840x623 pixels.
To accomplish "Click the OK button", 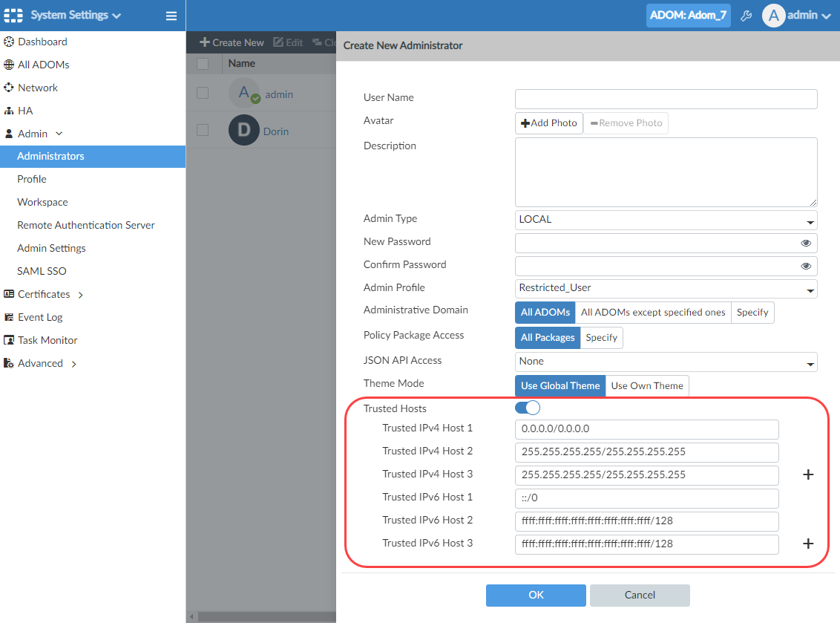I will (536, 596).
